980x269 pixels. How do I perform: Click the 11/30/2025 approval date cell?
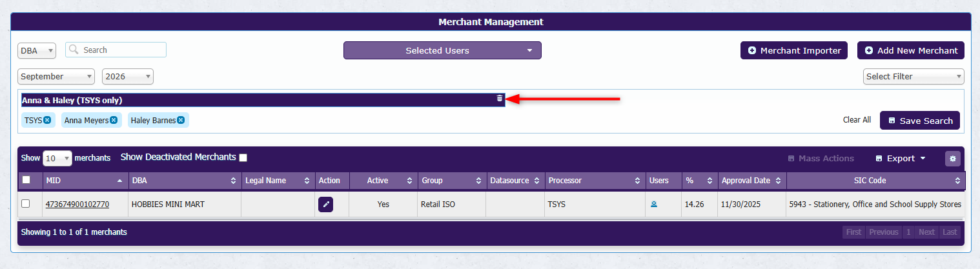pos(752,204)
